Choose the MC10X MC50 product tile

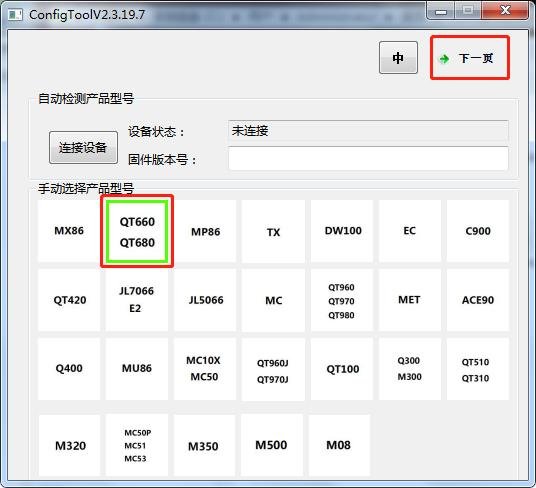point(205,369)
